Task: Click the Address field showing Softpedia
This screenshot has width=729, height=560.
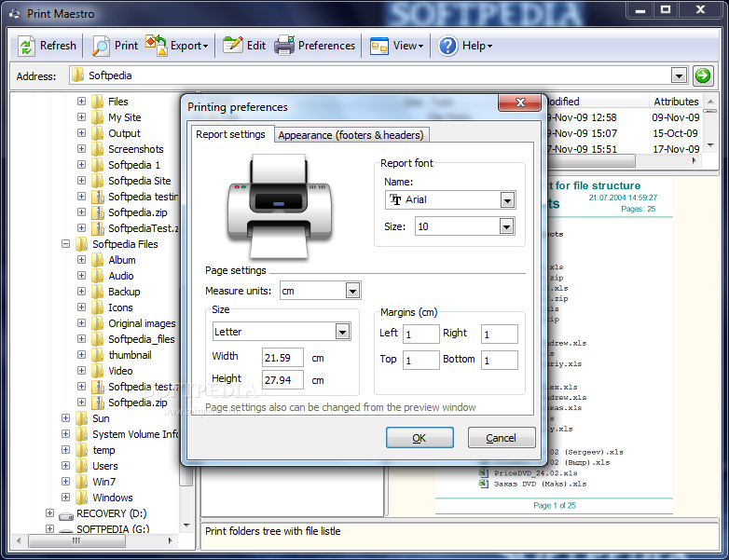Action: (369, 75)
